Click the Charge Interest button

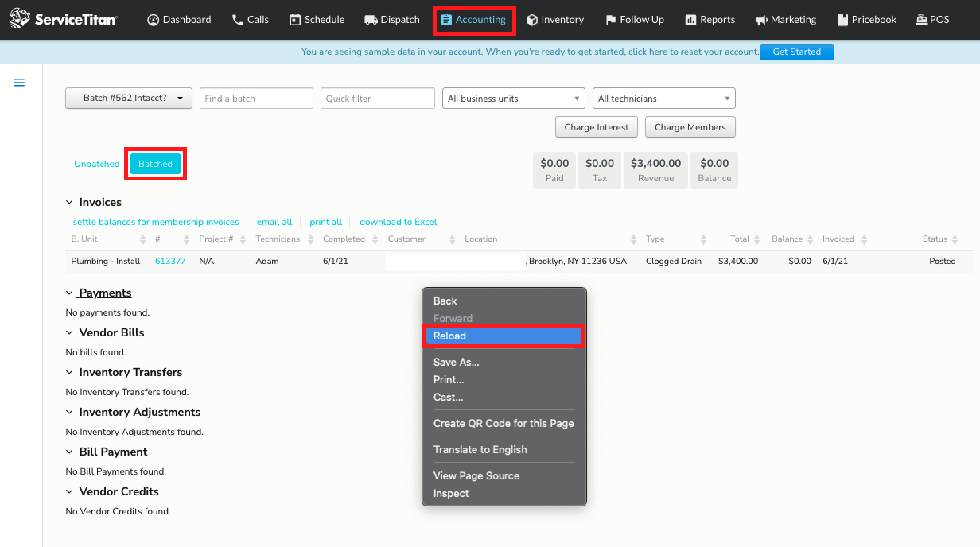(x=597, y=127)
